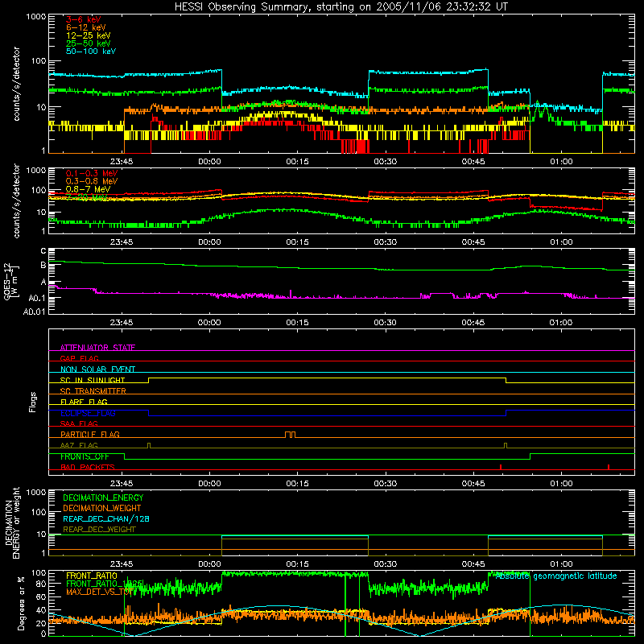Viewport: 644px width, 644px height.
Task: Click the FLARE_FLAG label
Action: 84,402
